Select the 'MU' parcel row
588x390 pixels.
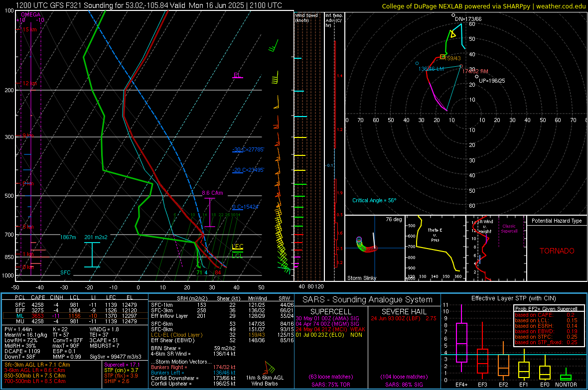(75, 321)
